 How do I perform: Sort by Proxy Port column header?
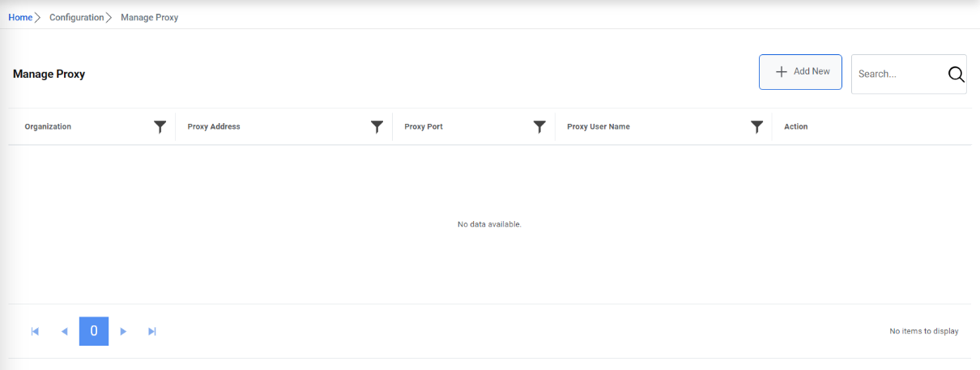[424, 126]
